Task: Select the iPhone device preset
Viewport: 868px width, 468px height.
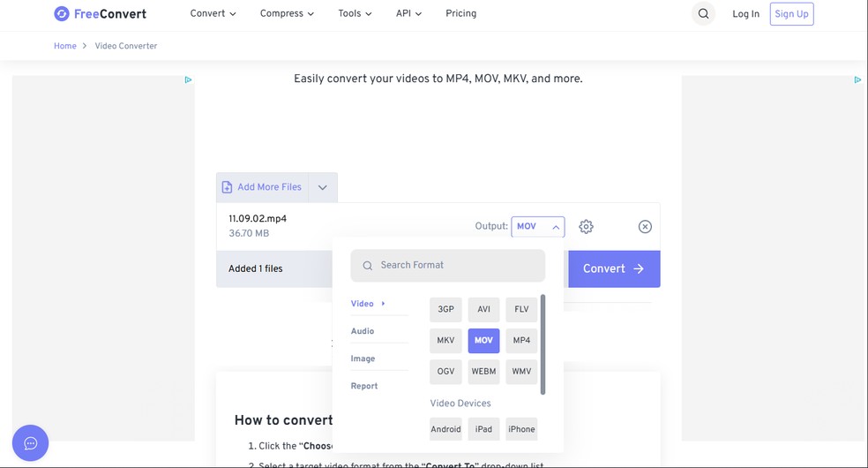Action: click(521, 429)
